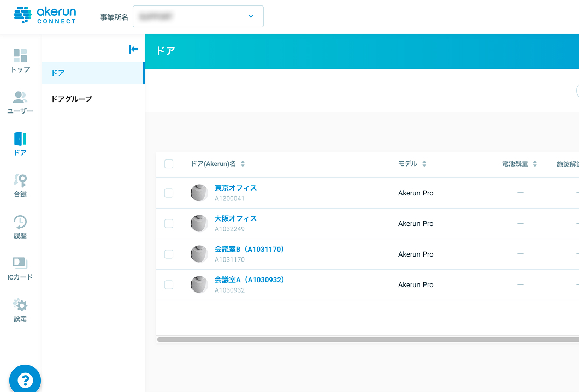Open the 合鍵 keys section
579x392 pixels.
20,186
